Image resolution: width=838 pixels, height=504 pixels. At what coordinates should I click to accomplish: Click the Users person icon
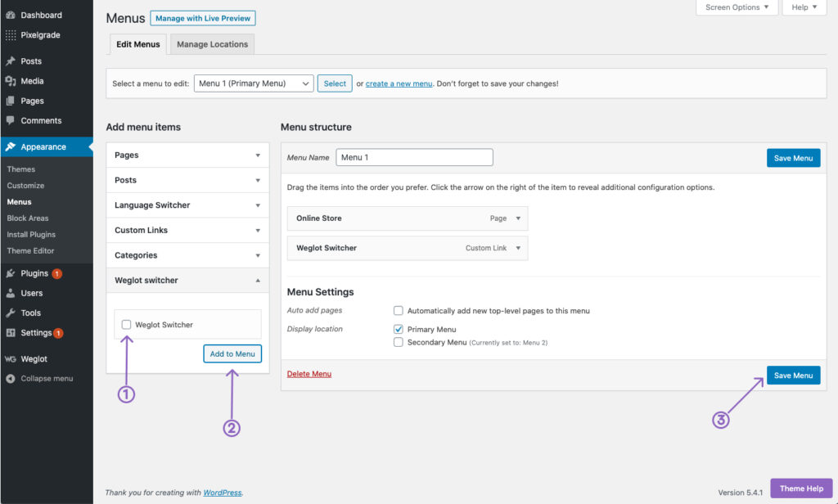pyautogui.click(x=10, y=293)
